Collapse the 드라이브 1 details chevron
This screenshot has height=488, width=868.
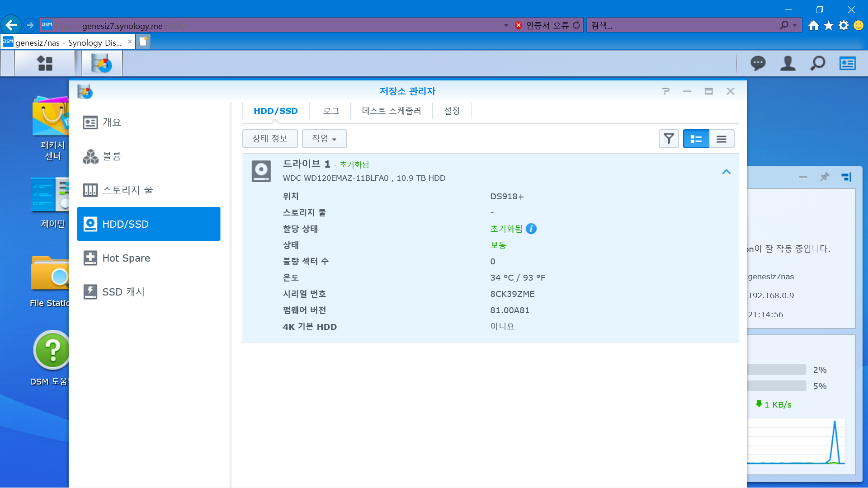point(726,172)
